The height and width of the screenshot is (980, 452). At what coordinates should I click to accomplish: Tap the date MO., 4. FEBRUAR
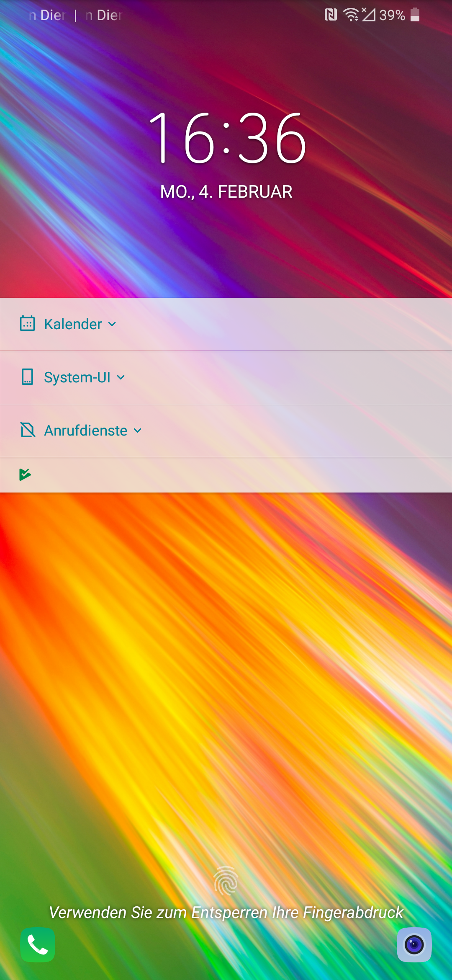click(x=226, y=192)
